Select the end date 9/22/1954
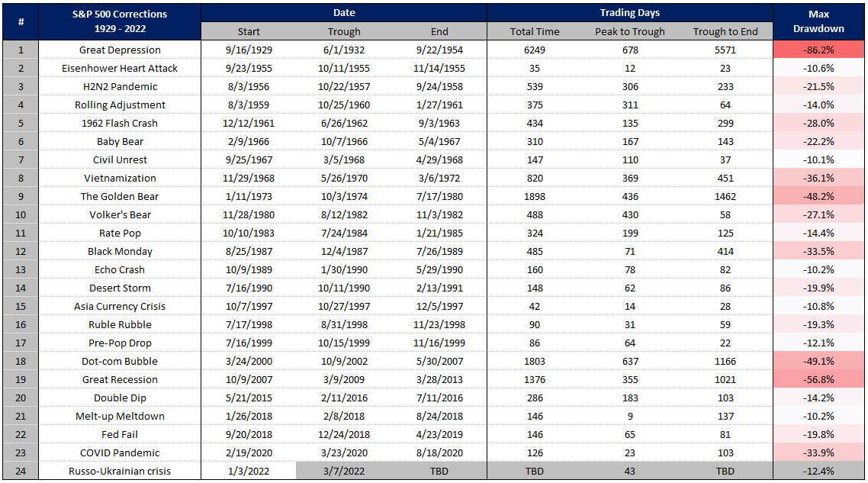Screen dimensions: 868x483 click(x=439, y=50)
